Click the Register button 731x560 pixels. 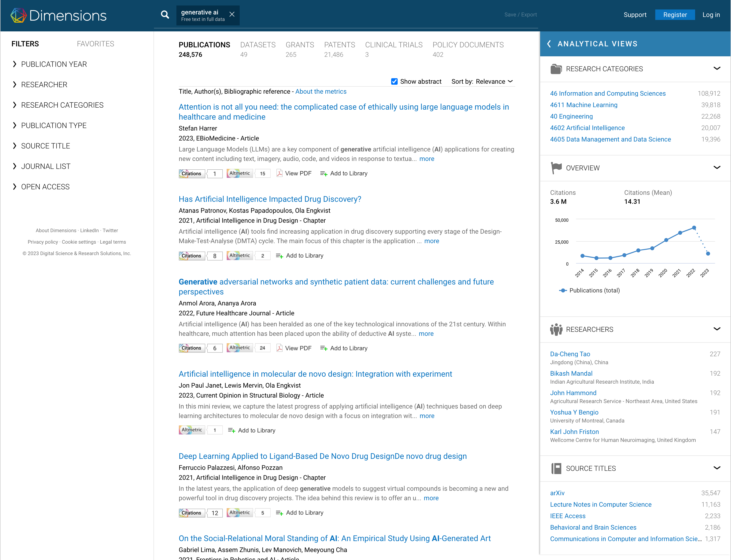(x=675, y=15)
